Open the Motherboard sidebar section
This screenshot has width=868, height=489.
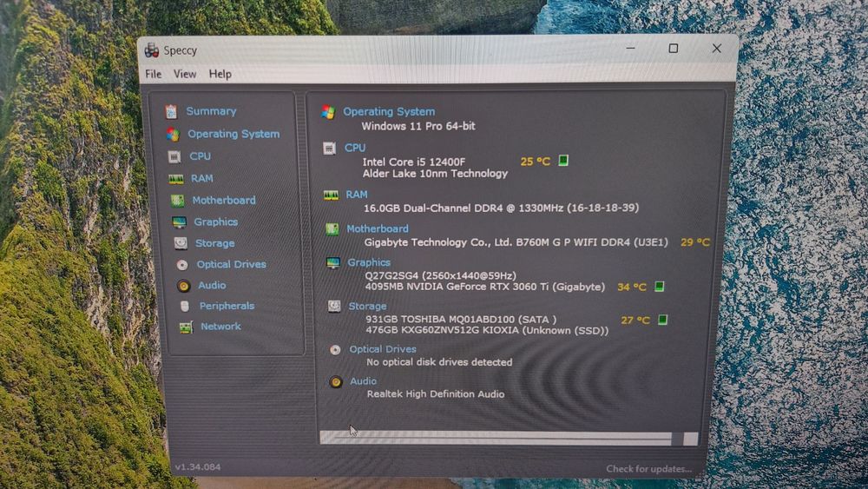224,200
